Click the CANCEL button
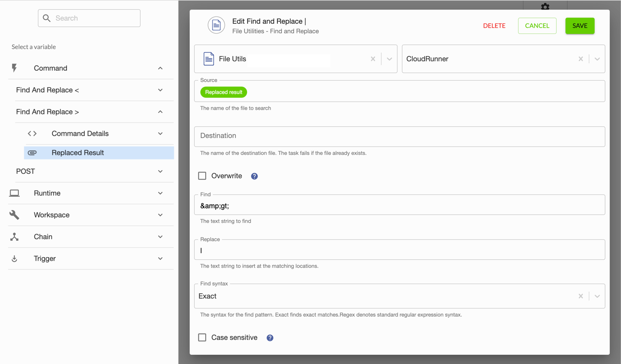Screen dimensions: 621x364 [537, 26]
